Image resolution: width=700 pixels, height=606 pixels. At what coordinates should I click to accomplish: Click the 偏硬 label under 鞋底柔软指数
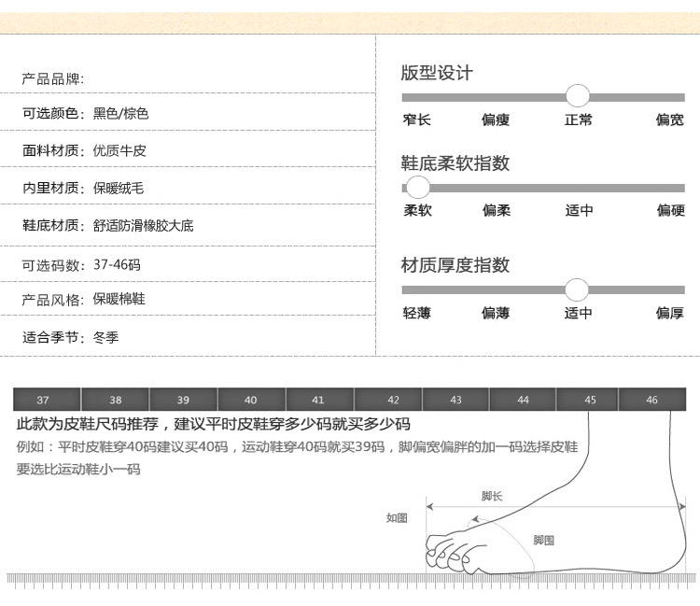[670, 211]
